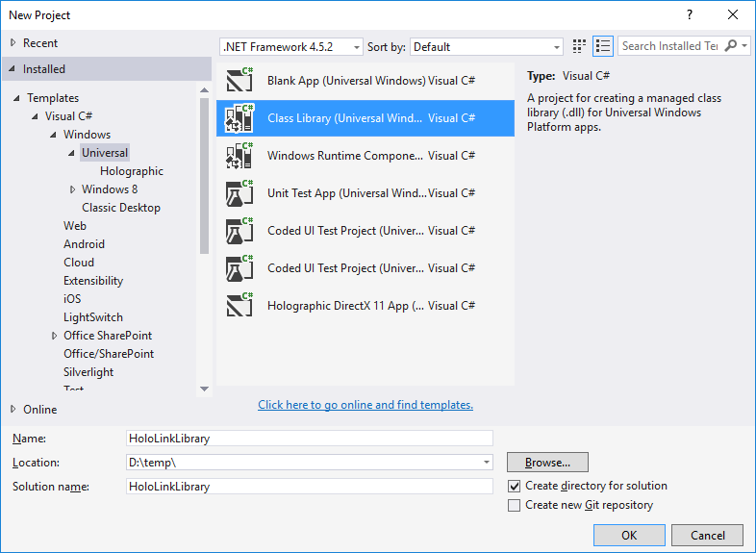Viewport: 756px width, 553px height.
Task: Click the templates tree scrollbar thumb
Action: coord(205,176)
